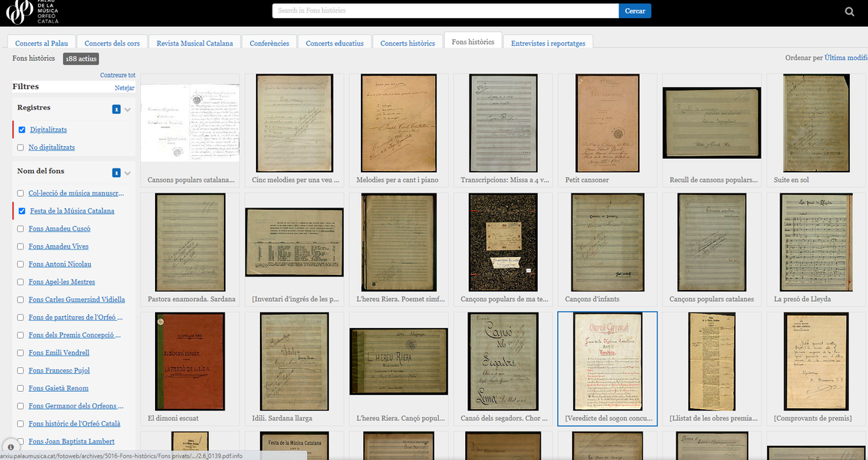Open the Ordenar per Última modificació dropdown
The height and width of the screenshot is (460, 868).
click(846, 58)
